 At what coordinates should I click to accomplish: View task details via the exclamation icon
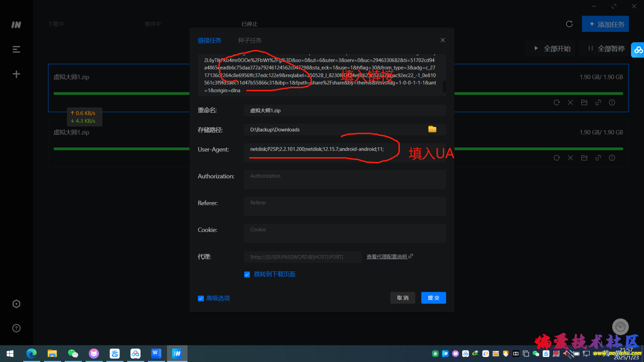(612, 102)
